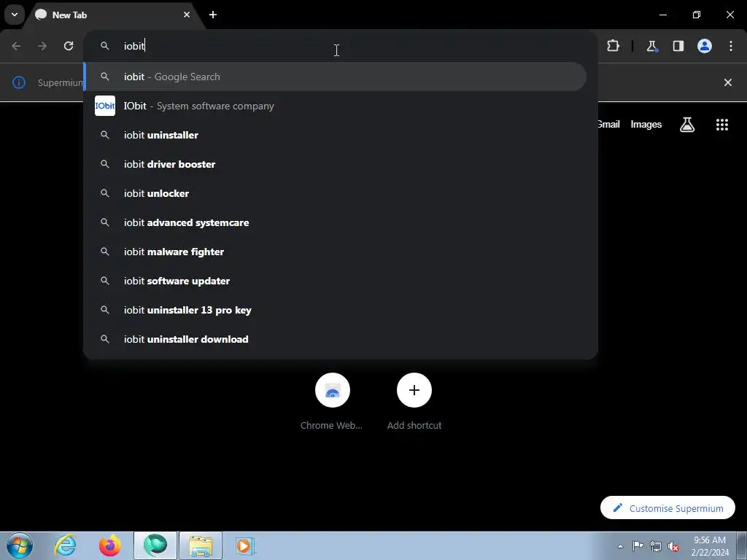This screenshot has height=560, width=747.
Task: Toggle the side panel
Action: (x=678, y=46)
